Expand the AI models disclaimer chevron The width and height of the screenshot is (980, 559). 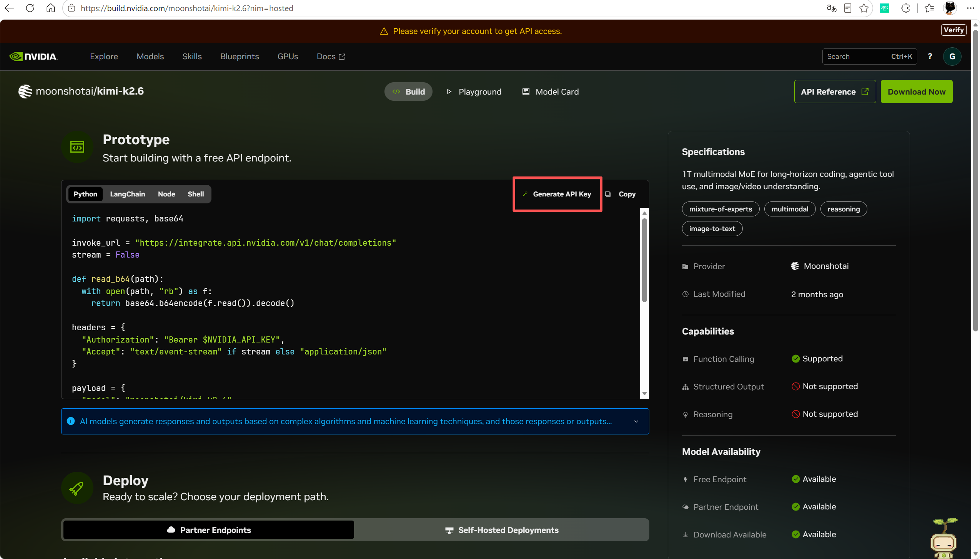tap(636, 422)
